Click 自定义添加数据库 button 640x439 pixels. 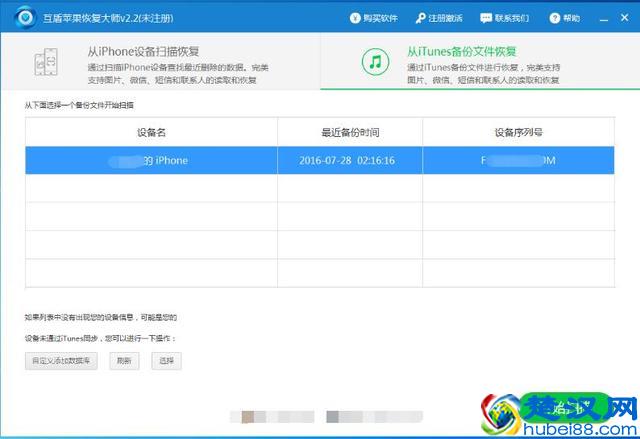(61, 361)
